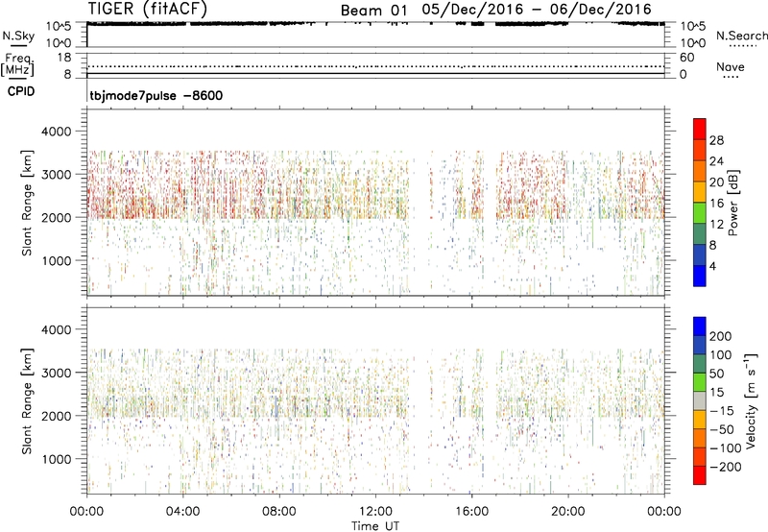This screenshot has height=532, width=768.
Task: Click the "1000" tick in the velocity panel
Action: [x=57, y=459]
